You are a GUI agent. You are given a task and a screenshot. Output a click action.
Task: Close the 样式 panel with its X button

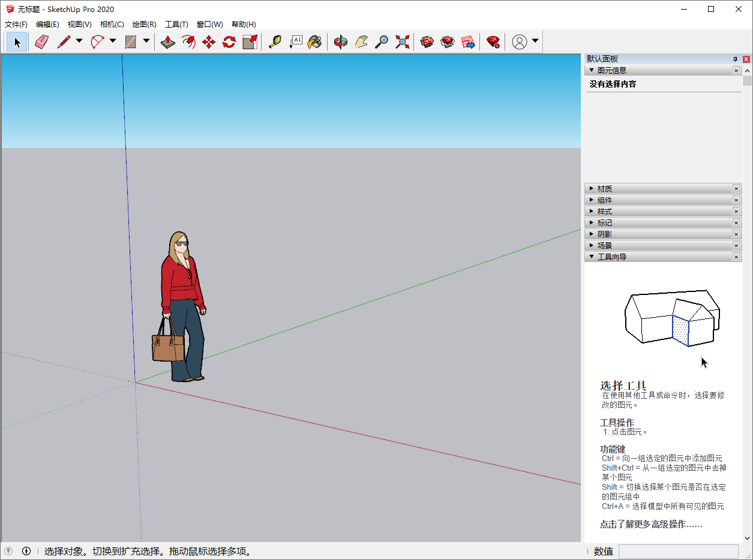coord(736,212)
